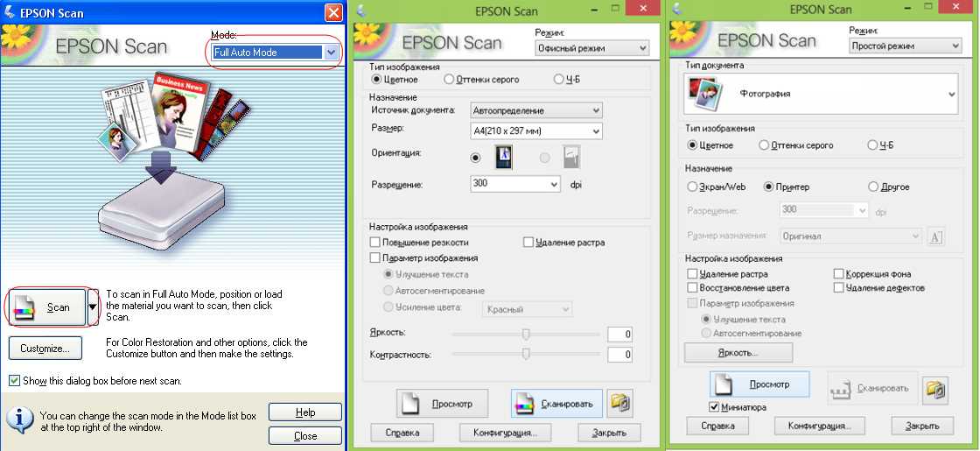Click the Яркость slider handle
This screenshot has width=980, height=451.
tap(526, 335)
